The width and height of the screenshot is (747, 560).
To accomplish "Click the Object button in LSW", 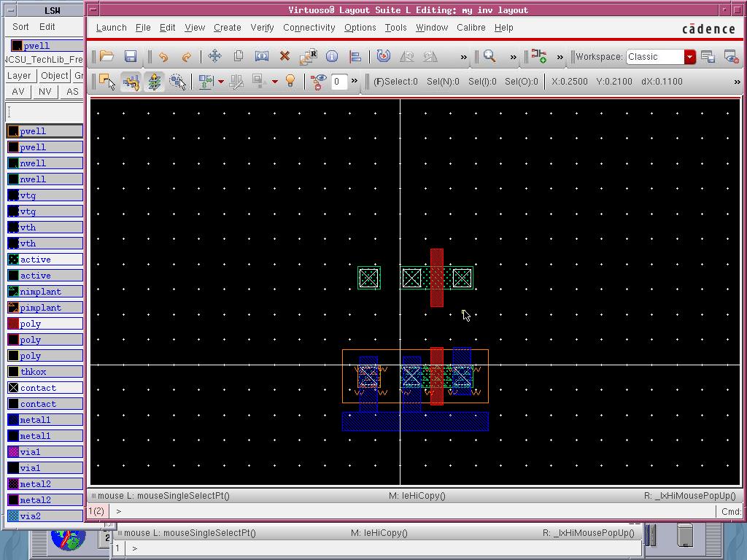I will coord(54,76).
